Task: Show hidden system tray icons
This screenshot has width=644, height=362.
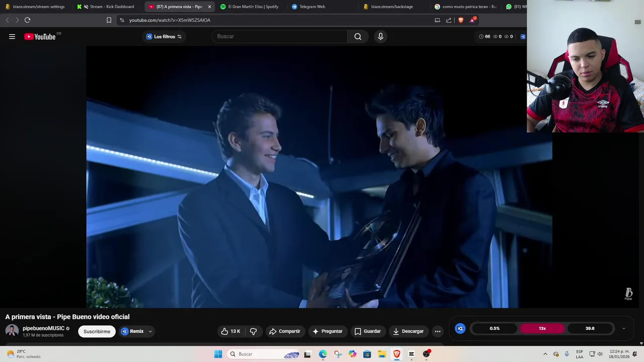Action: coord(545,354)
